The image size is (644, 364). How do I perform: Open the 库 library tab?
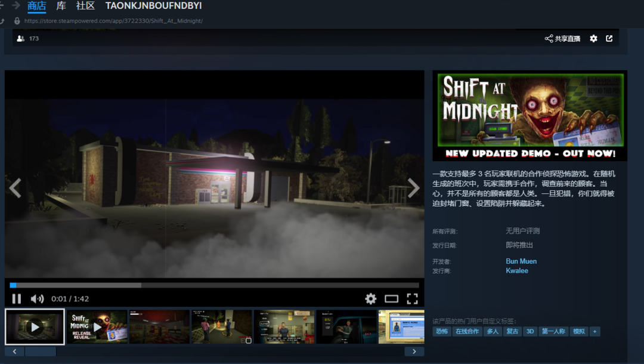[61, 6]
